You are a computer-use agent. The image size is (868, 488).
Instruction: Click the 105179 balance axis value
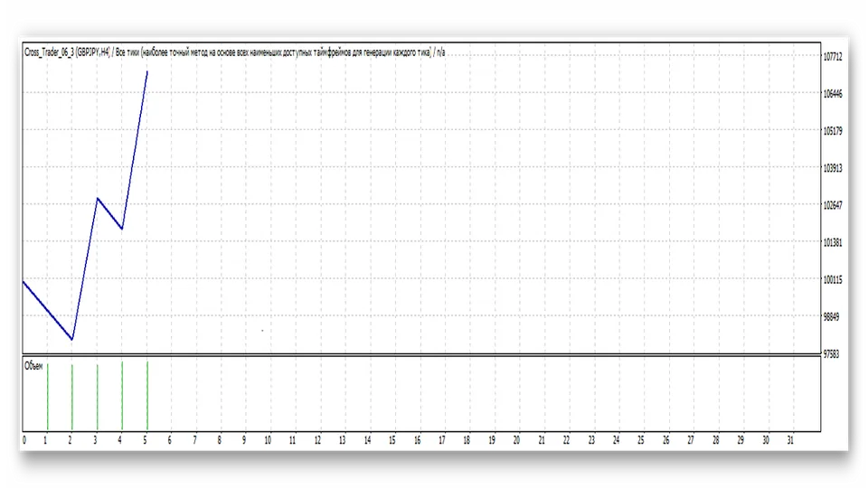pyautogui.click(x=833, y=131)
